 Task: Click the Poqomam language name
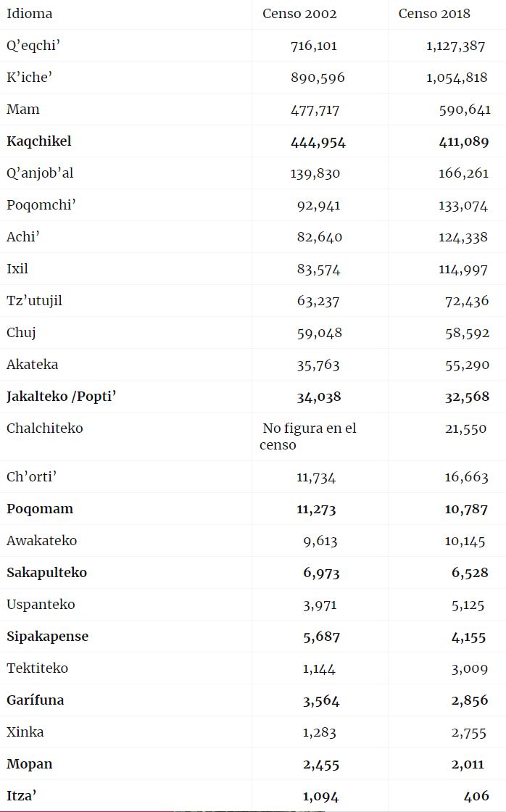pos(40,509)
